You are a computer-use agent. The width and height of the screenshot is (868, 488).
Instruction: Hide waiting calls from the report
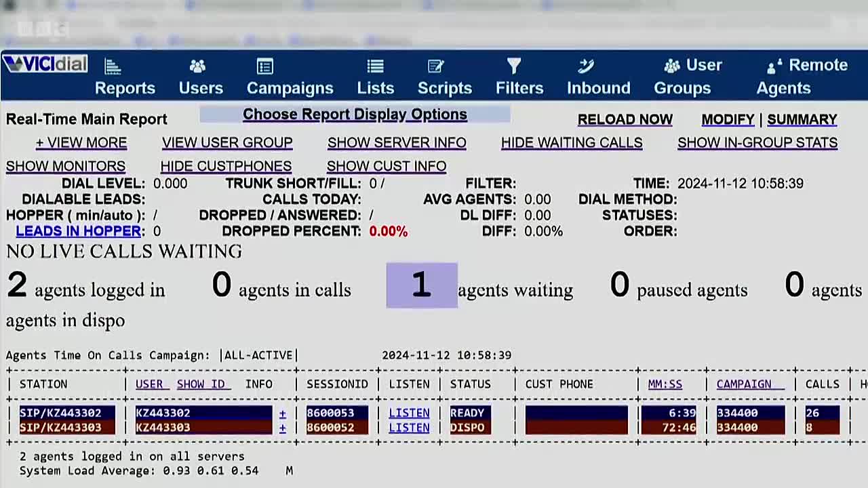(572, 142)
